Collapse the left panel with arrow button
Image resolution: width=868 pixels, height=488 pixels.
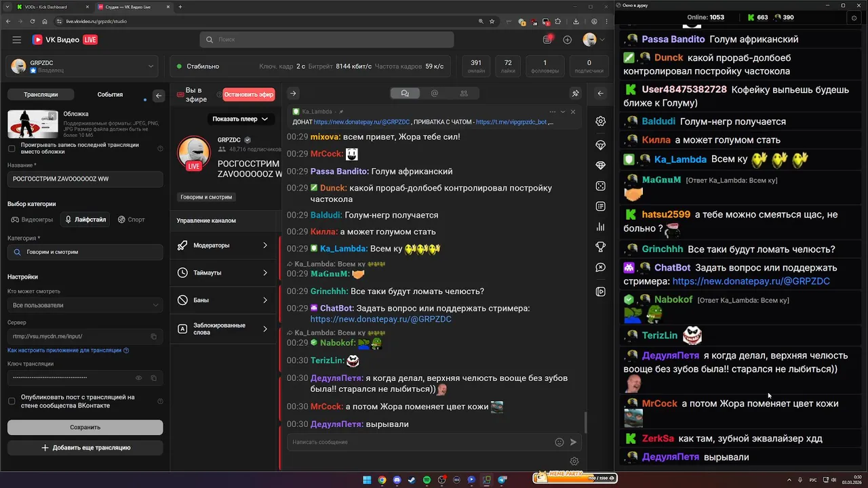159,96
